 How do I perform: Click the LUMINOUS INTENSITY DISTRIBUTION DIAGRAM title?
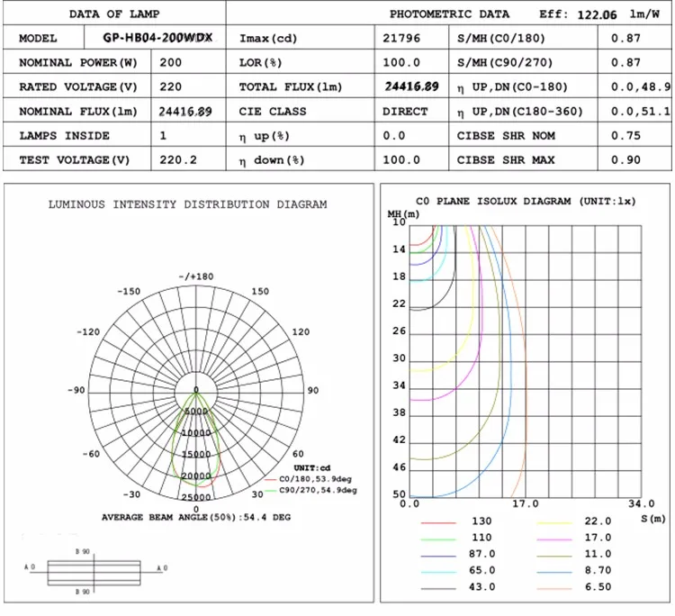188,204
